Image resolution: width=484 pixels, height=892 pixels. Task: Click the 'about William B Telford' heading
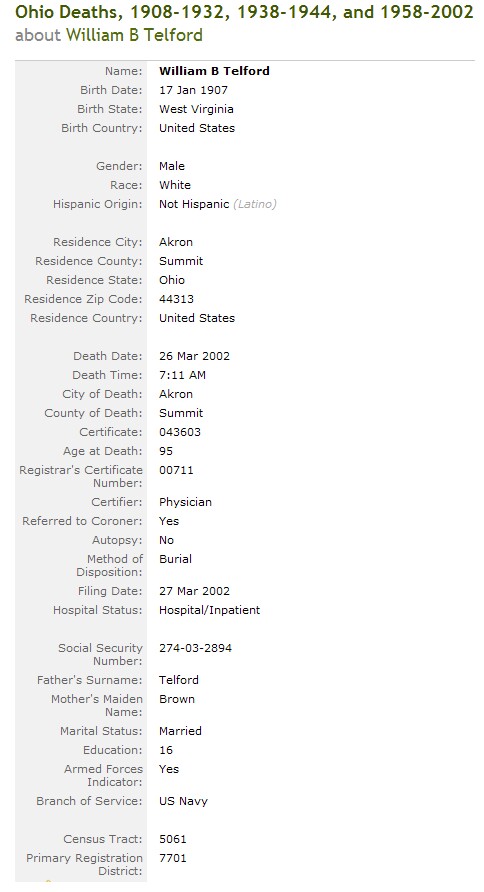[x=109, y=35]
